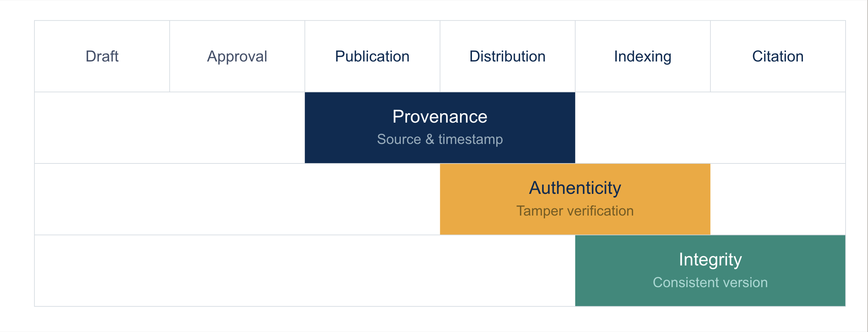Select the 'Tamper verification' subtitle
The width and height of the screenshot is (868, 332).
point(575,211)
